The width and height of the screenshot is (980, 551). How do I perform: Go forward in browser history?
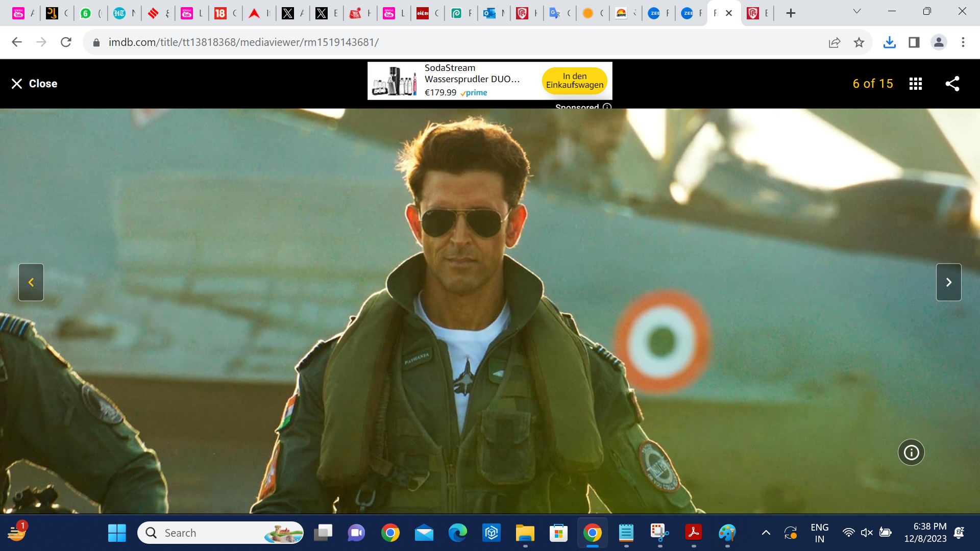(41, 42)
